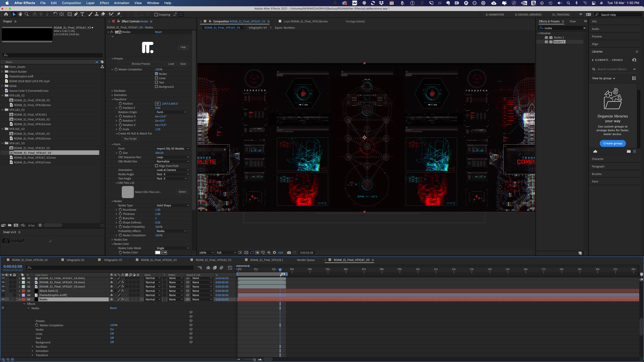Select the Type tool
The image size is (644, 362).
[82, 14]
